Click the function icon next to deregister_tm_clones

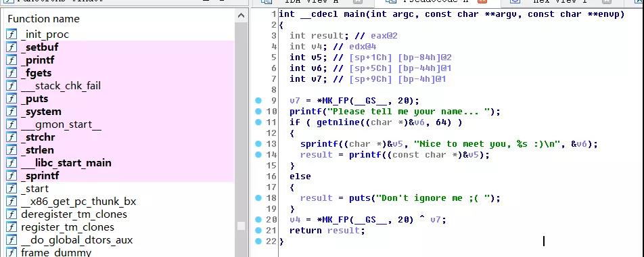11,214
